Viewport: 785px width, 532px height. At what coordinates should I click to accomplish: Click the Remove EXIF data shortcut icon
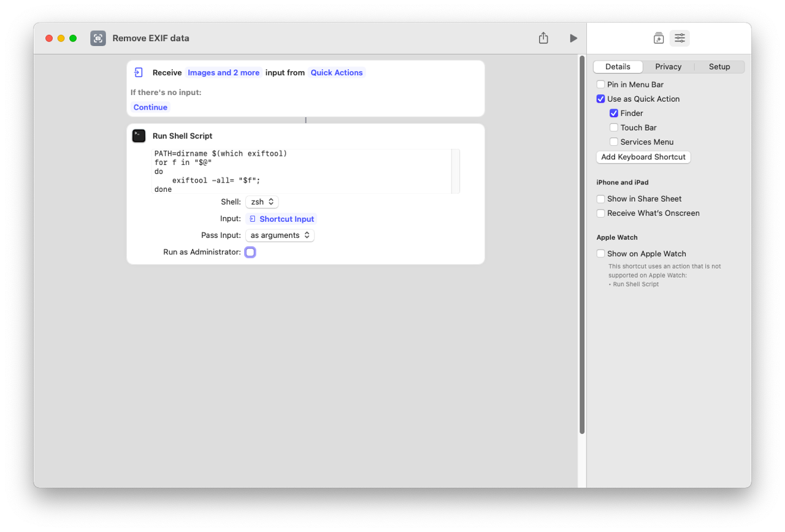click(x=98, y=38)
